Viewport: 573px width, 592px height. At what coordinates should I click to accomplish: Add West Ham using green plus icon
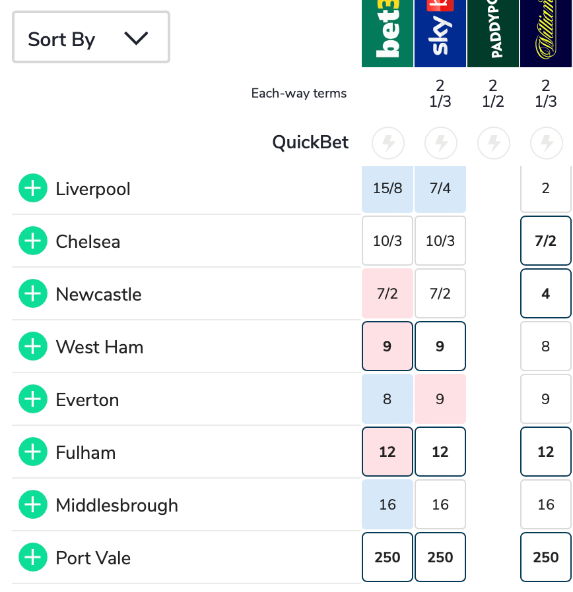pos(33,346)
